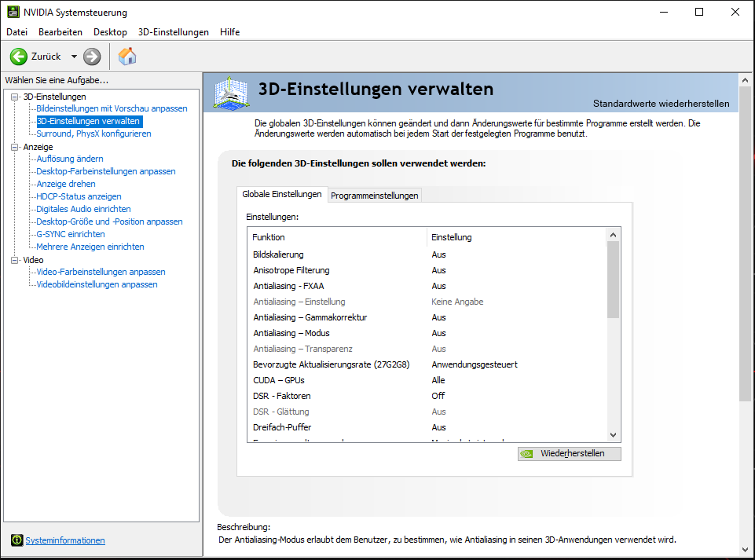Collapse the Video tree node

click(x=14, y=260)
